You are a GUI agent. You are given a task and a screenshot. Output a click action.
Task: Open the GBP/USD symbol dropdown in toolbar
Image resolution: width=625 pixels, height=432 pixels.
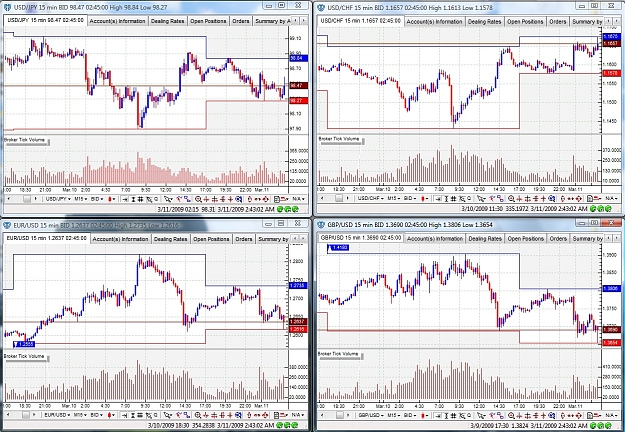(x=370, y=415)
